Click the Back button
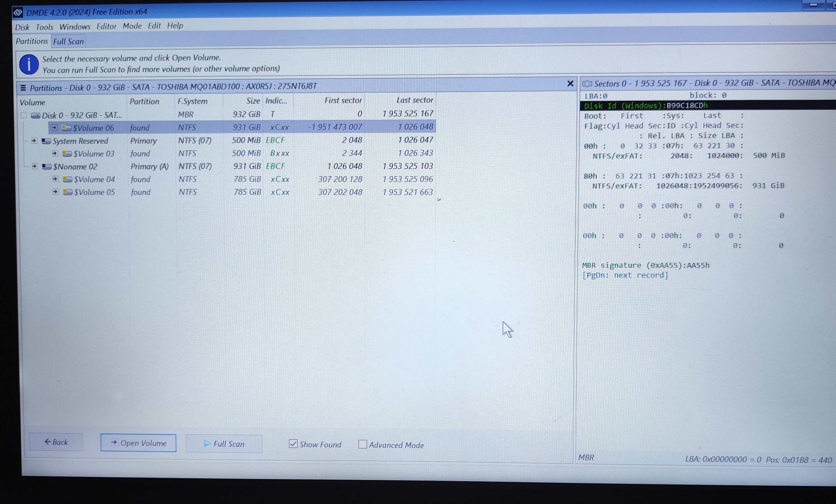This screenshot has width=836, height=504. tap(56, 442)
